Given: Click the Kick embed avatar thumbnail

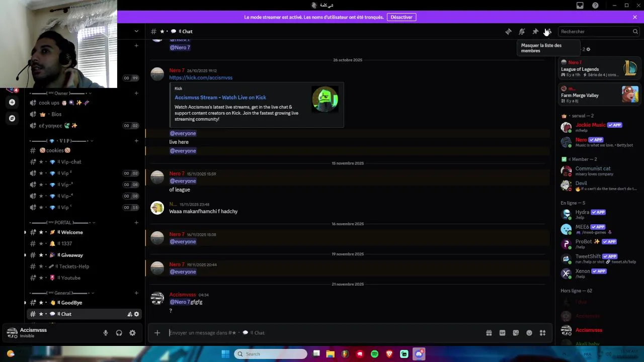Looking at the screenshot, I should tap(325, 100).
